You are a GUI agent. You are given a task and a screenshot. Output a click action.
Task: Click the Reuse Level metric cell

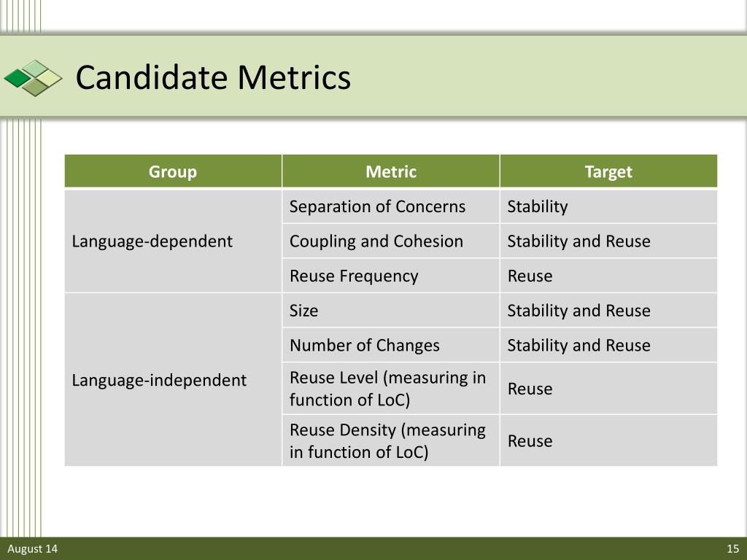tap(391, 389)
